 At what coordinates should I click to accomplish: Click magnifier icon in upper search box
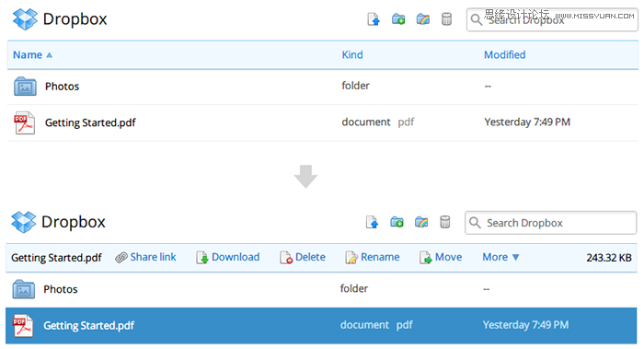(x=476, y=19)
